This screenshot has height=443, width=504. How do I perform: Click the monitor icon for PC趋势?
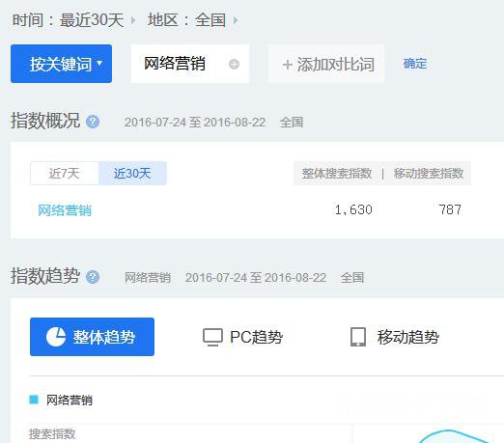click(212, 337)
